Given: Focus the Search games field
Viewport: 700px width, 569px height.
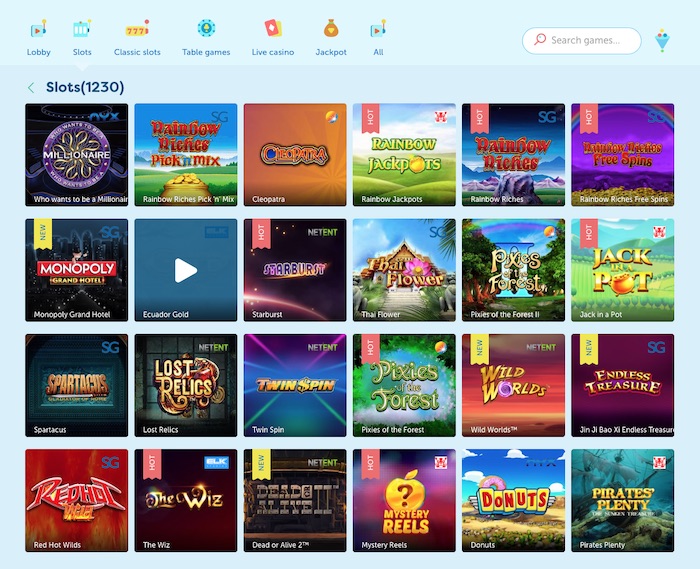Looking at the screenshot, I should tap(582, 41).
